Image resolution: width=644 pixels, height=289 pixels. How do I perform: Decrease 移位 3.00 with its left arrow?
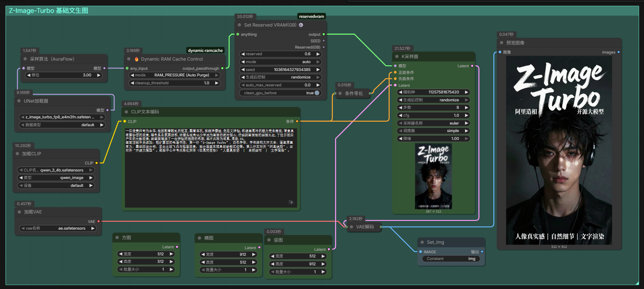click(x=29, y=75)
